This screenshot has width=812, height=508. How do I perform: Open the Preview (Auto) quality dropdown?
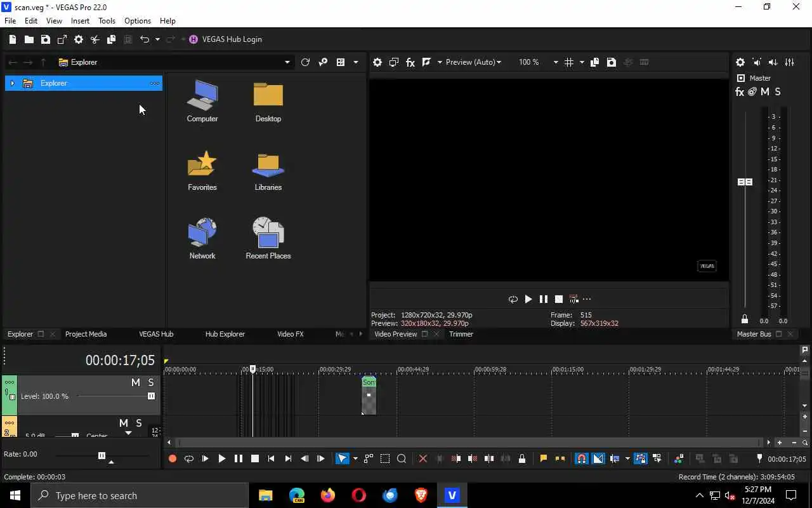[x=473, y=62]
